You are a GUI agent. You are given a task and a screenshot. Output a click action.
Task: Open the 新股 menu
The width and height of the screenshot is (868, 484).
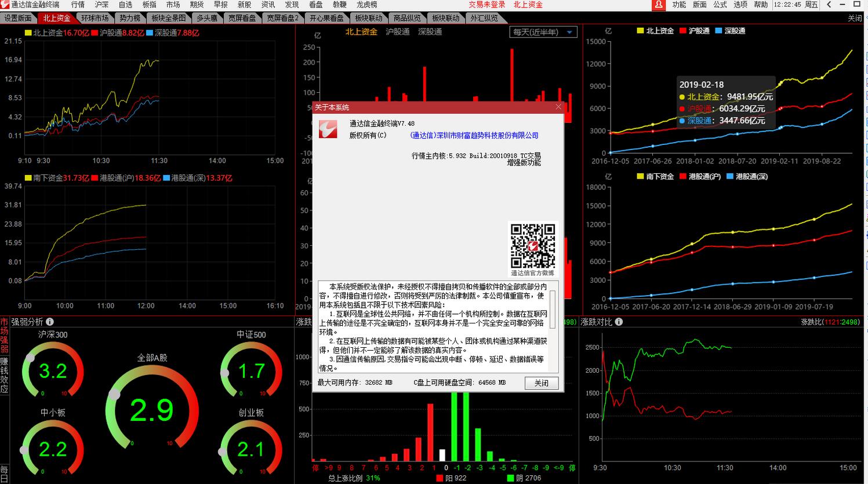click(x=244, y=5)
